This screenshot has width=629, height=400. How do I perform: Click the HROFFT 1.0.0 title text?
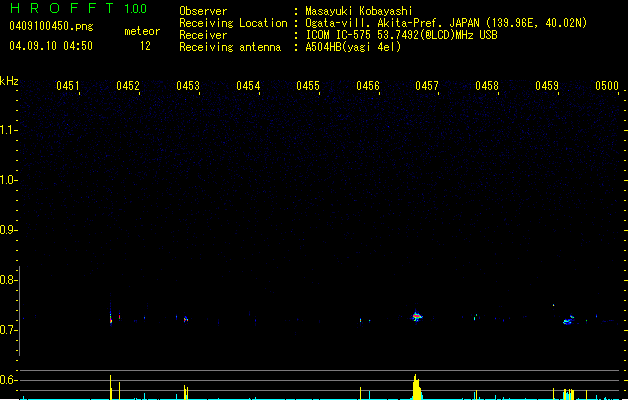point(79,8)
